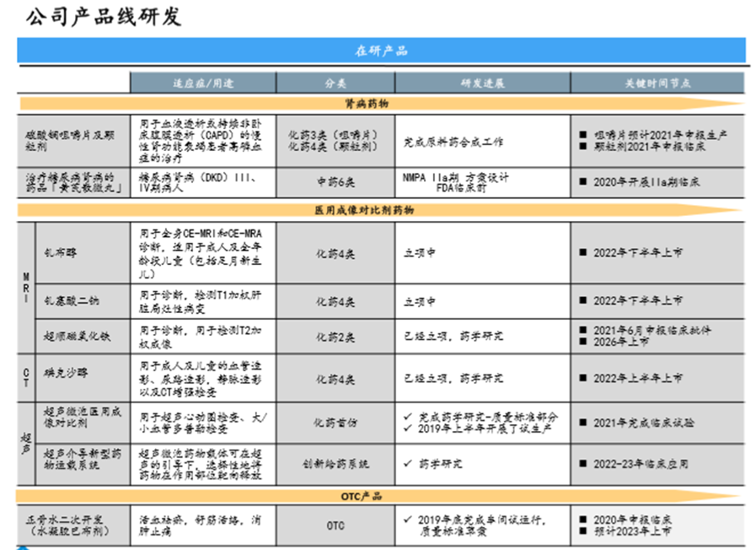
Task: Select indication text mentioning "CE-MRI和CE-MRA"
Action: [201, 254]
